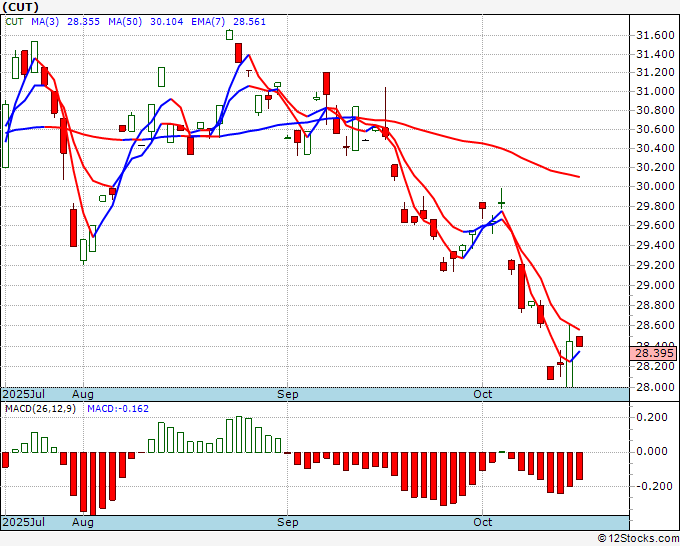
Task: Click the Aug marker on price timeline
Action: click(83, 394)
